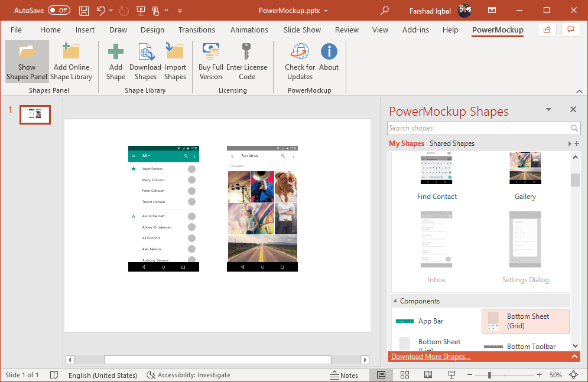Image resolution: width=588 pixels, height=382 pixels.
Task: Open Download Shapes from the ribbon
Action: click(145, 61)
